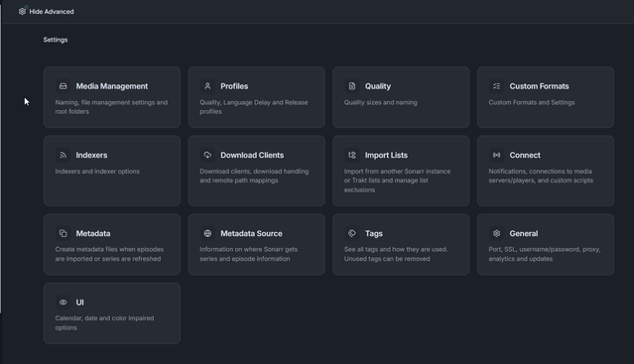Open the Metadata Source title

point(251,233)
